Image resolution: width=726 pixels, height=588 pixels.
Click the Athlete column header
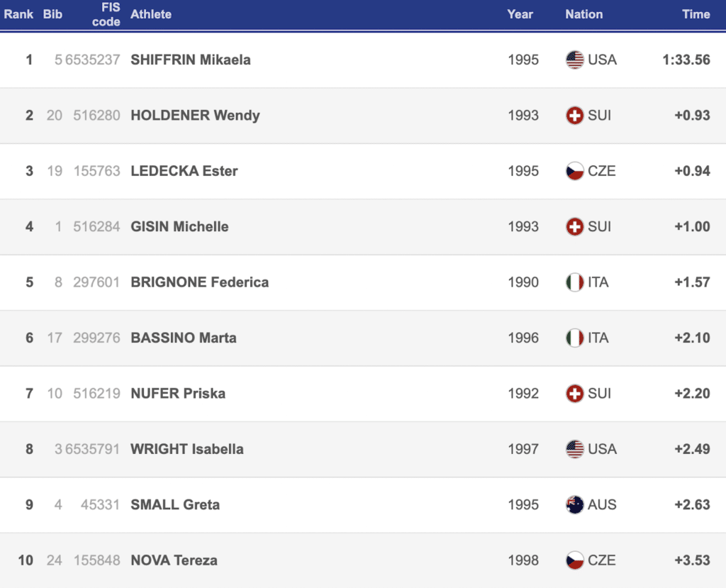point(151,14)
